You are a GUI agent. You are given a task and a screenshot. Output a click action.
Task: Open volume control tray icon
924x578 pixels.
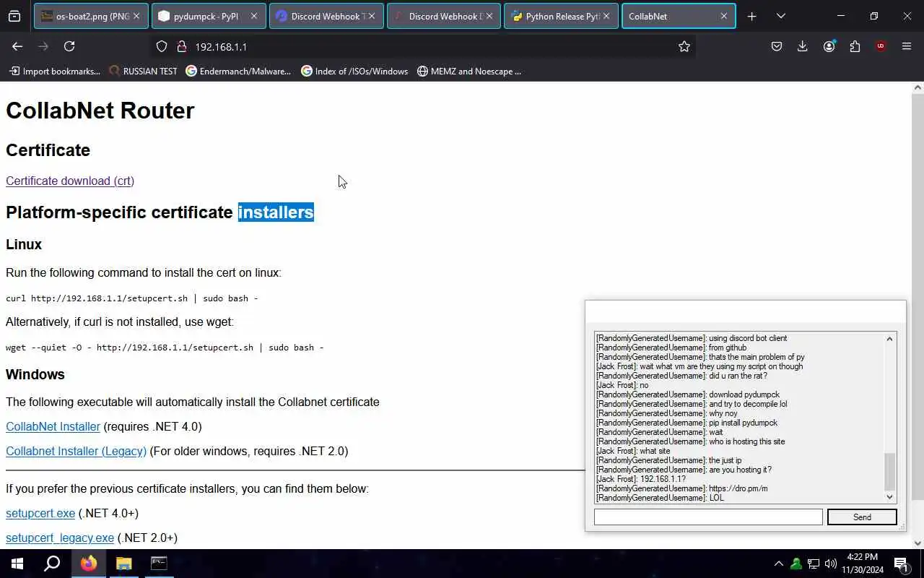click(830, 564)
